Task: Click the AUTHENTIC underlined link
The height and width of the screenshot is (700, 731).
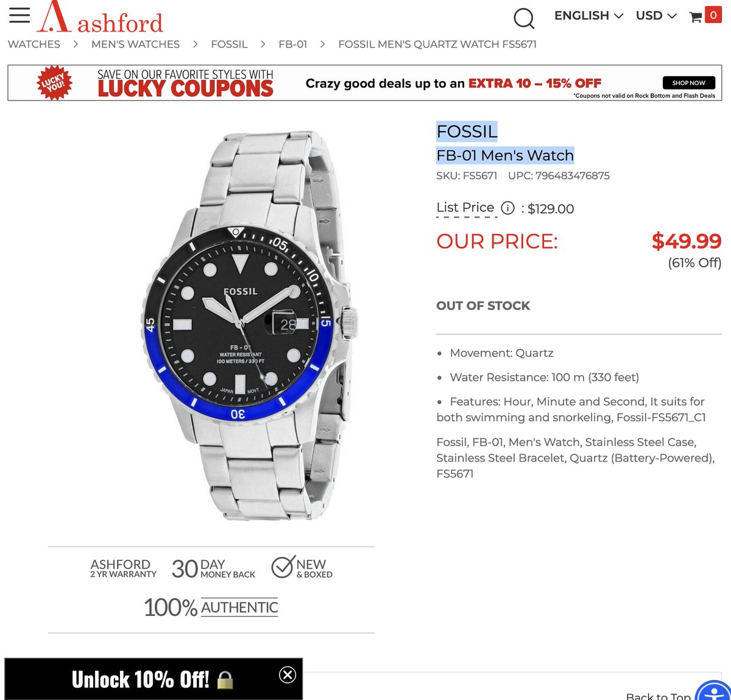Action: (239, 607)
